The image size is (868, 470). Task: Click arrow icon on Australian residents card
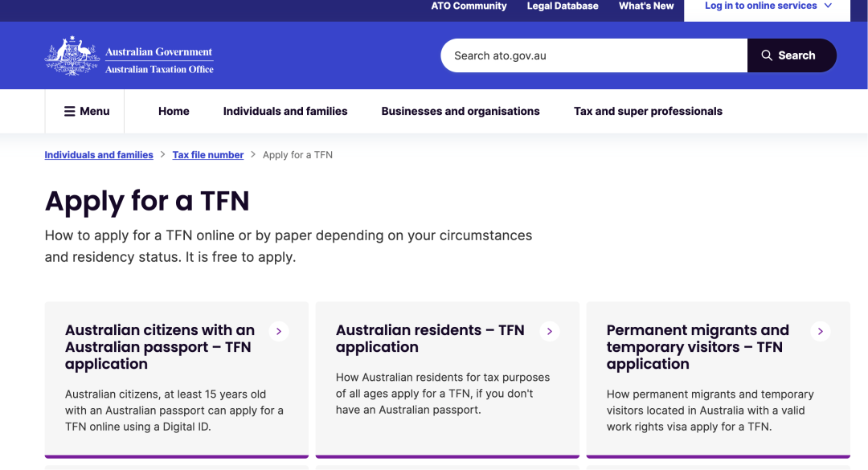click(x=550, y=331)
